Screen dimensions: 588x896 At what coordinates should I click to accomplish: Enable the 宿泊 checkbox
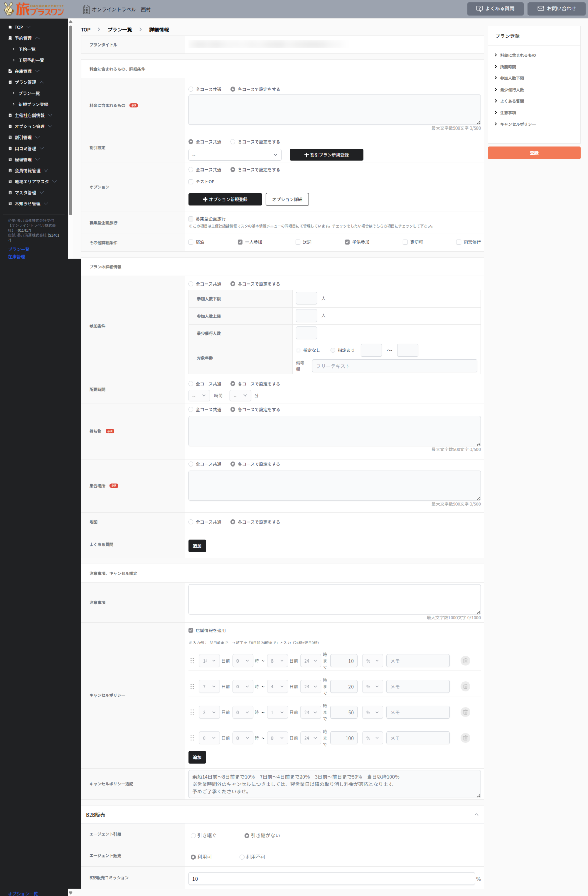click(191, 242)
